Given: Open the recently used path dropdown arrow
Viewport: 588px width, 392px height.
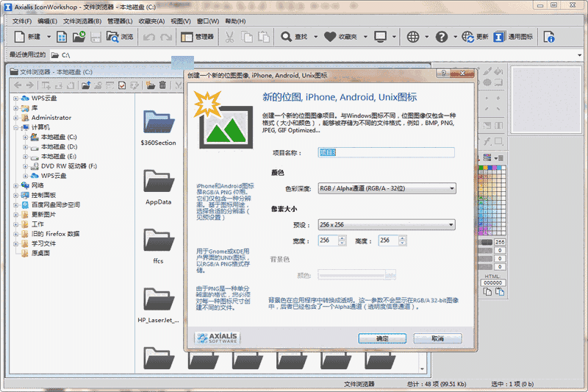Looking at the screenshot, I should 580,55.
